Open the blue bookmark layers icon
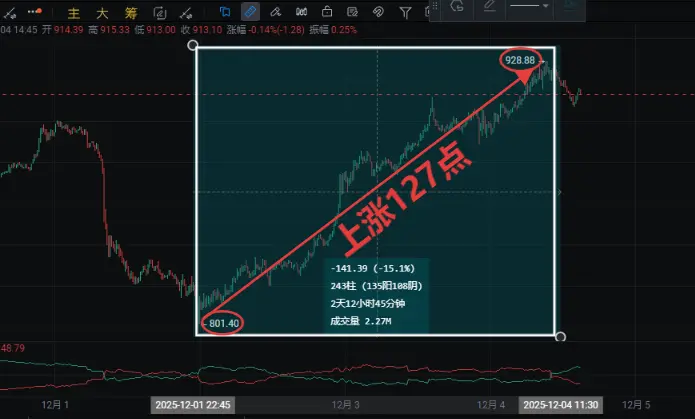695x419 pixels. 225,12
